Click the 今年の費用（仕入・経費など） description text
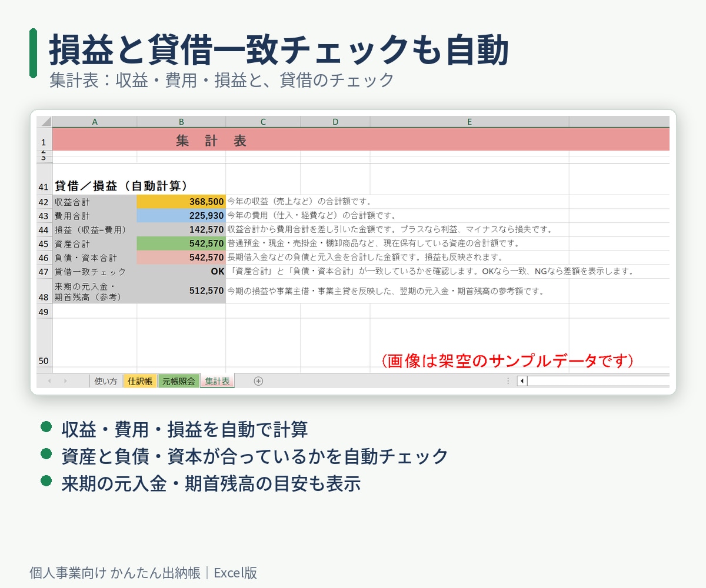This screenshot has width=706, height=588. [311, 216]
